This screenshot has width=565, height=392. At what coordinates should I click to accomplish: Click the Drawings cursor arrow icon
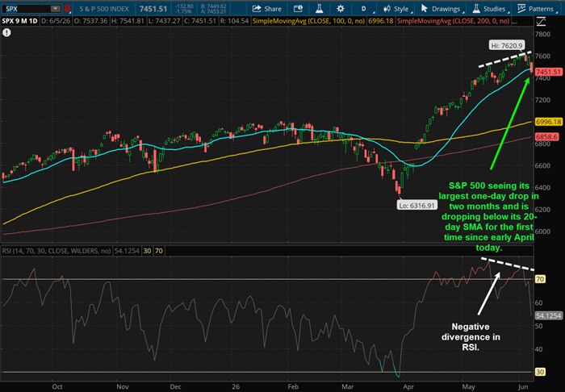424,8
